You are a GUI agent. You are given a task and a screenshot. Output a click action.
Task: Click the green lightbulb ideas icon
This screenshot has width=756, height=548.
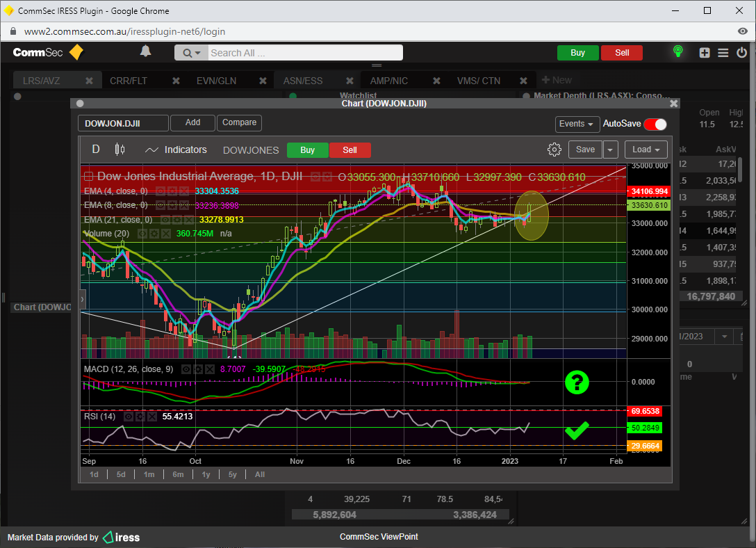(x=678, y=51)
